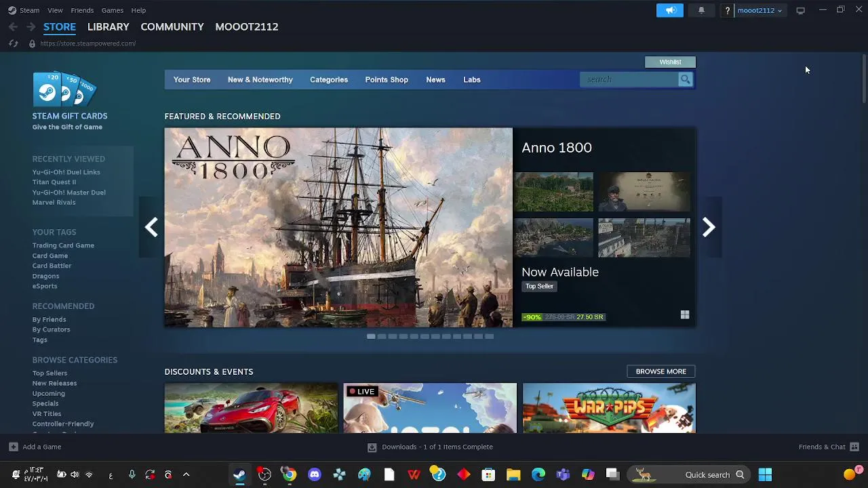The height and width of the screenshot is (488, 868).
Task: Open Titan Quest II from Recently Viewed
Action: click(54, 182)
